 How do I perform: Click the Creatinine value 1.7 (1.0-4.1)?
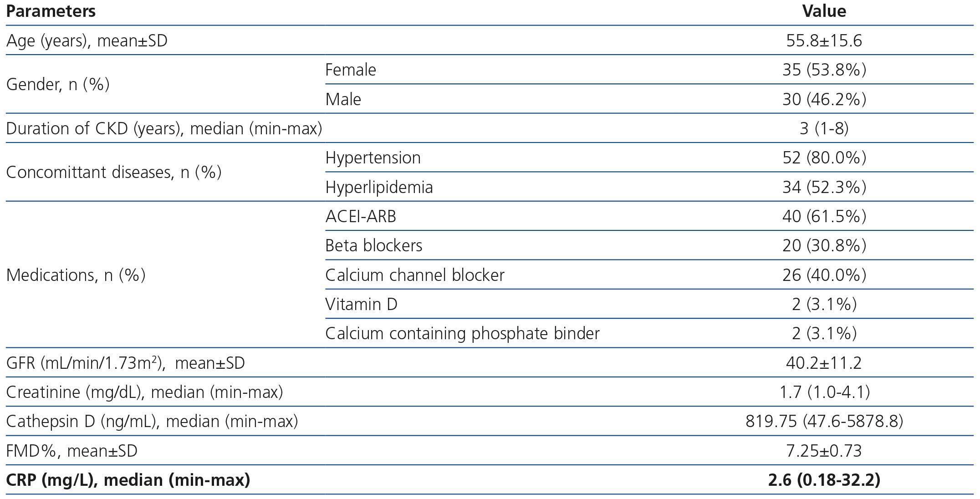824,392
